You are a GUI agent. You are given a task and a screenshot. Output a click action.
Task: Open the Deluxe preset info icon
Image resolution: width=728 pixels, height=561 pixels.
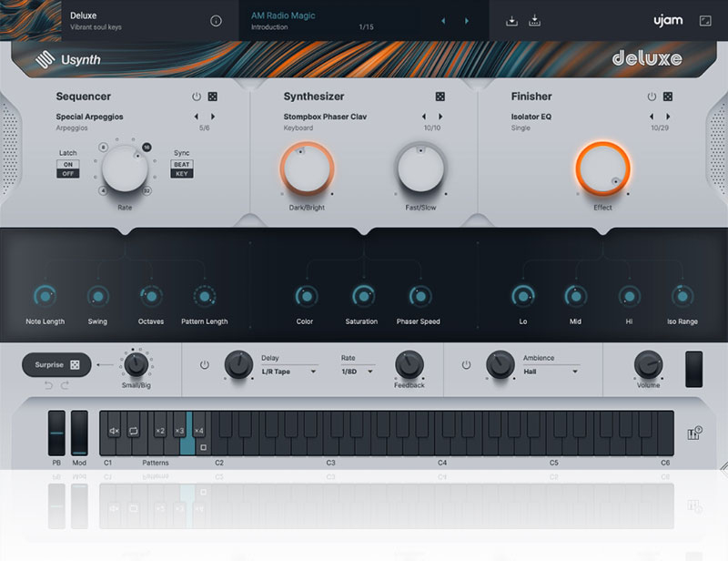(216, 21)
